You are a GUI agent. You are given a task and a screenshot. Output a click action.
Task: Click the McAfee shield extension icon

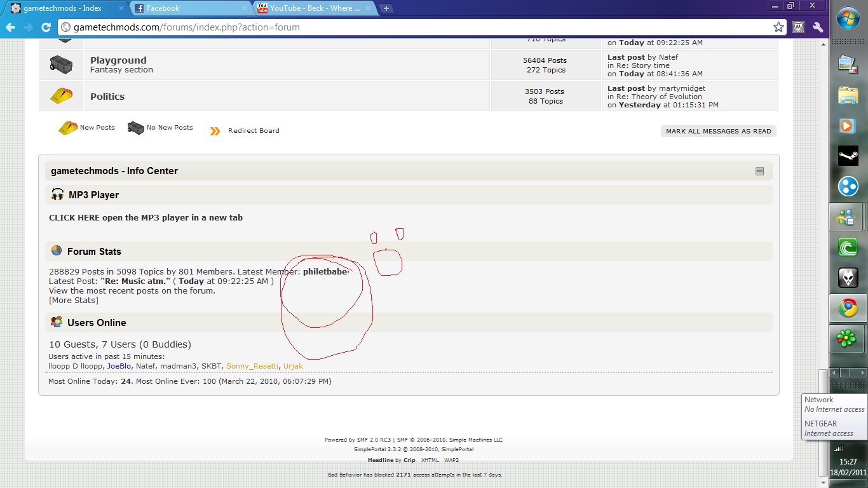point(799,27)
